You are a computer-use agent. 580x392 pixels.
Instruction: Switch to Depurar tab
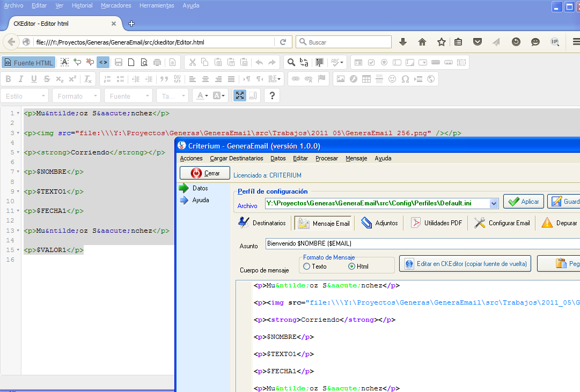pos(559,223)
